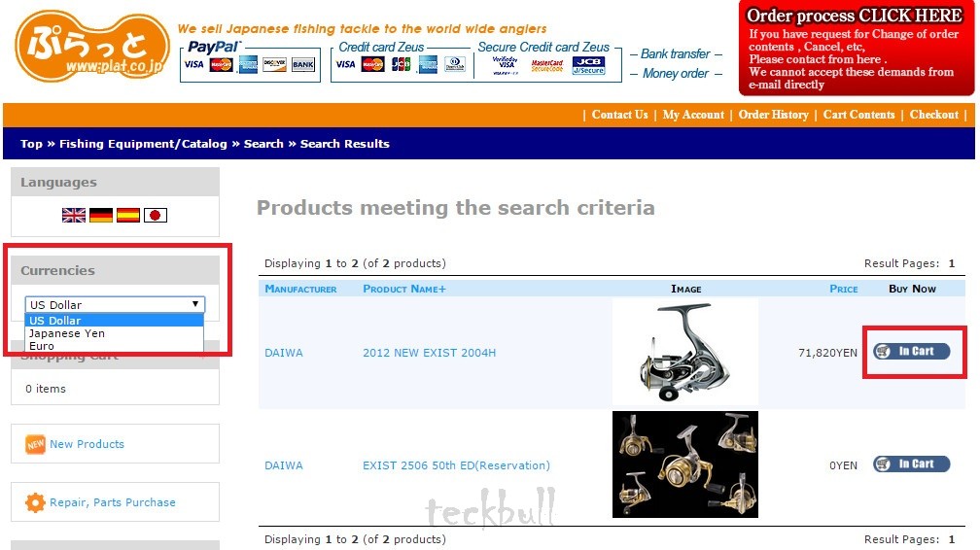980x550 pixels.
Task: Add EXIST 2506 50th ED to cart
Action: click(911, 464)
